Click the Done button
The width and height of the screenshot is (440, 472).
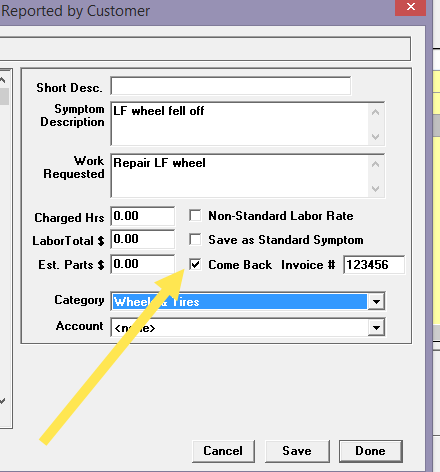pos(370,451)
